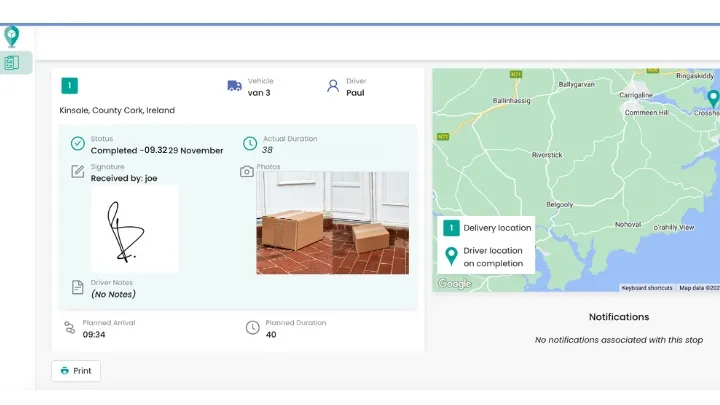The height and width of the screenshot is (405, 720).
Task: Click the Actual Duration clock icon
Action: point(250,144)
